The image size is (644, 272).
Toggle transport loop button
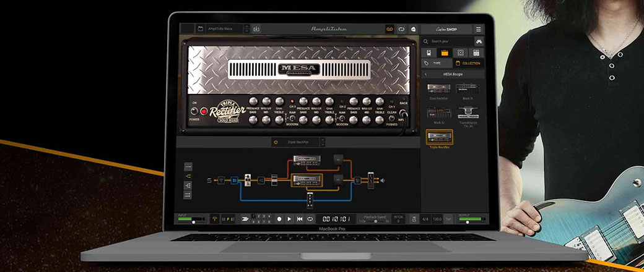point(310,219)
